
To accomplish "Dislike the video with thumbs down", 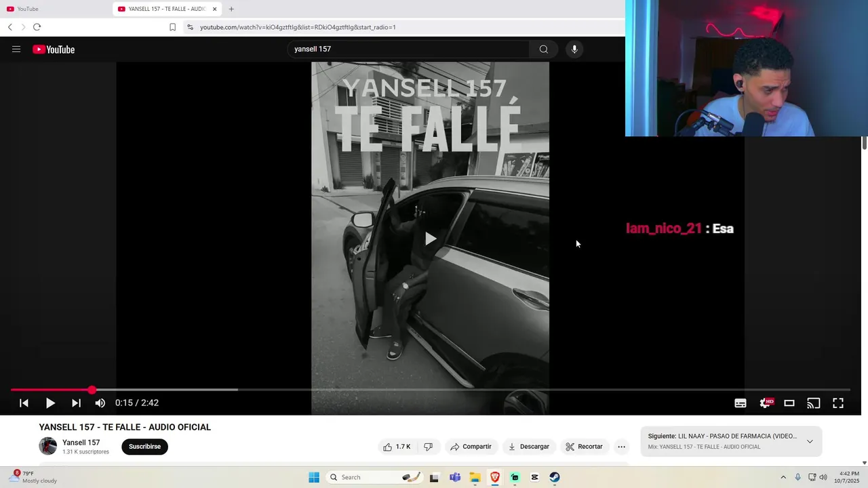I will coord(428,447).
